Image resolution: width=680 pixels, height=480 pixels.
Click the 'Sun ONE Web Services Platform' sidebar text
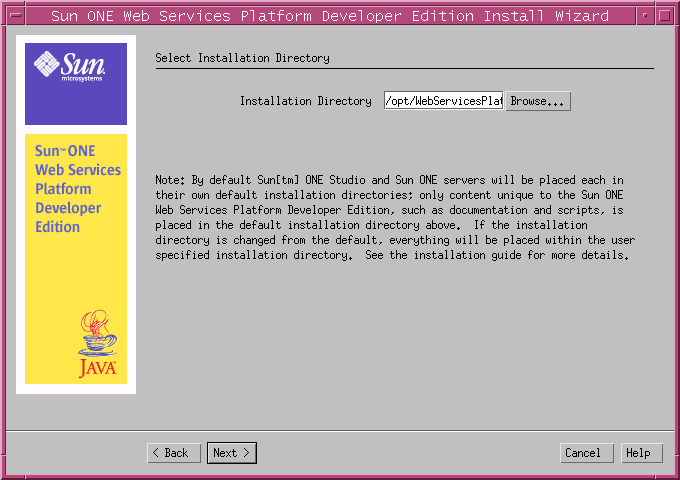click(x=78, y=189)
